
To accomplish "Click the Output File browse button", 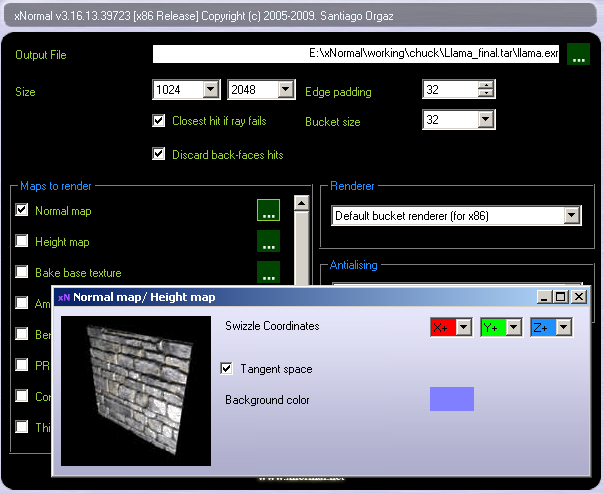I will pyautogui.click(x=578, y=54).
